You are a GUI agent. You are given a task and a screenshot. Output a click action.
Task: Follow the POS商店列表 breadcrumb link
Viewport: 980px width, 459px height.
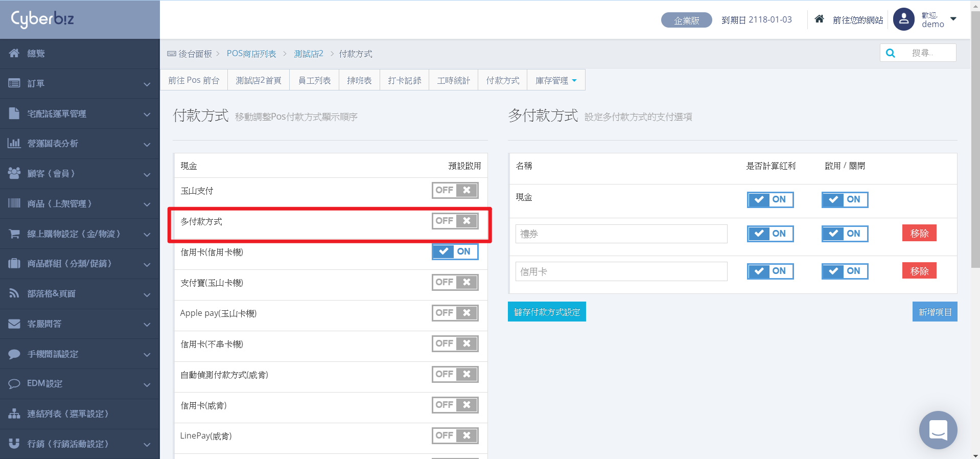click(x=251, y=54)
